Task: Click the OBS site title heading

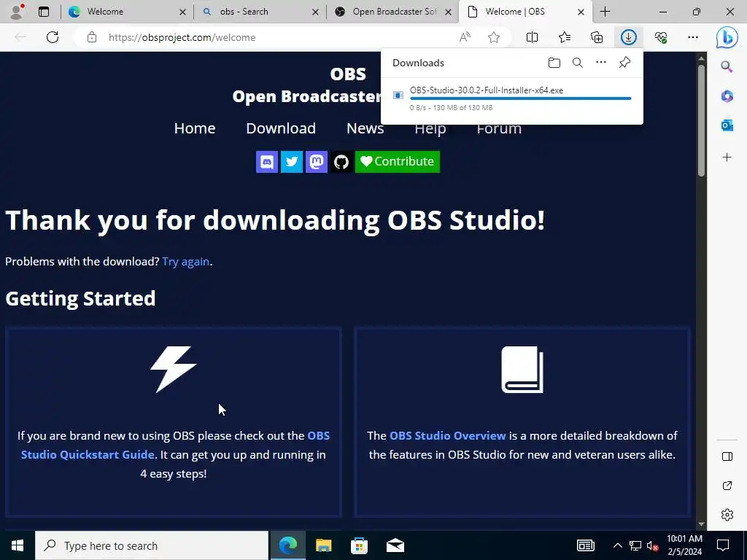Action: (x=348, y=74)
